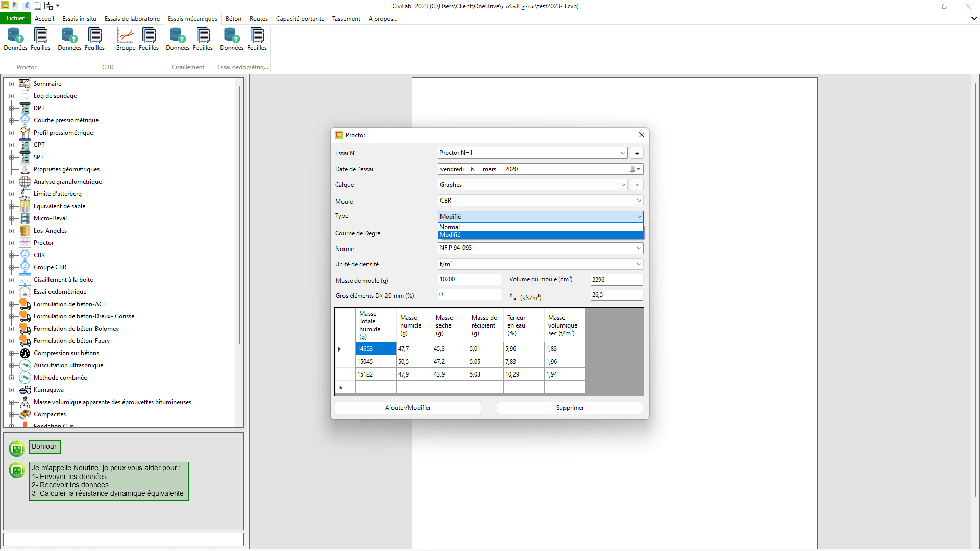980x551 pixels.
Task: Switch to the Capacité portante tab
Action: 300,19
